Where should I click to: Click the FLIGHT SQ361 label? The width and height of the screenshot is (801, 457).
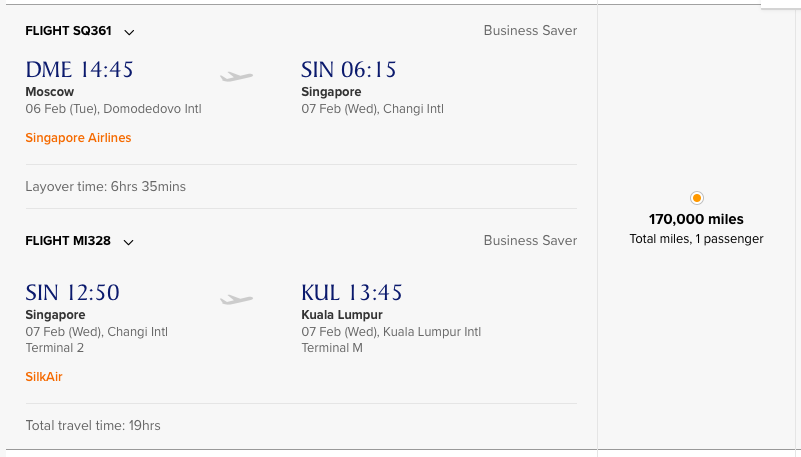(68, 31)
